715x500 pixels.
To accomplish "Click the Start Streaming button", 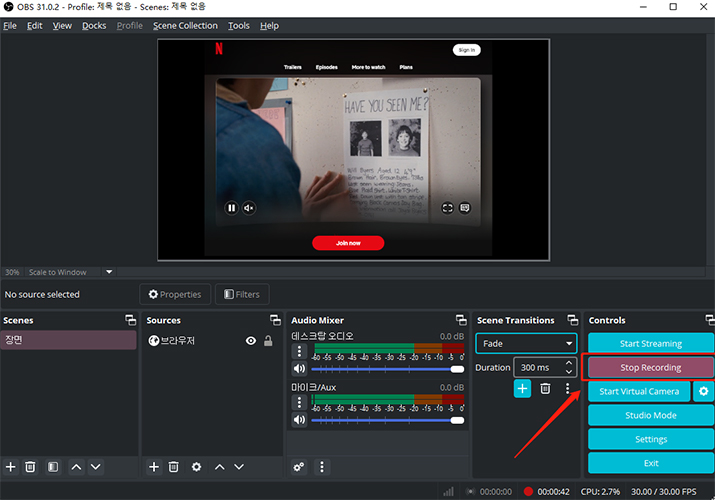I will click(651, 343).
